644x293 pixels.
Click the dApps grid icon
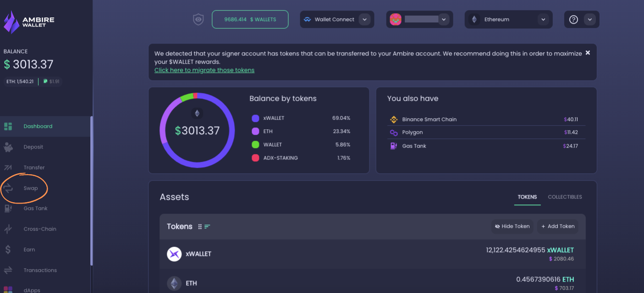click(8, 290)
